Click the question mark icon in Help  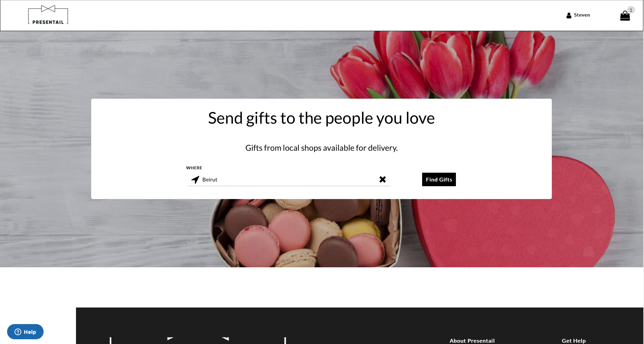point(18,332)
